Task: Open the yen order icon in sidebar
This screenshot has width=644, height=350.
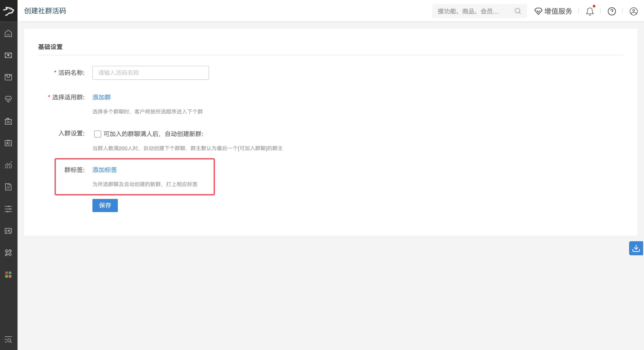Action: 8,55
